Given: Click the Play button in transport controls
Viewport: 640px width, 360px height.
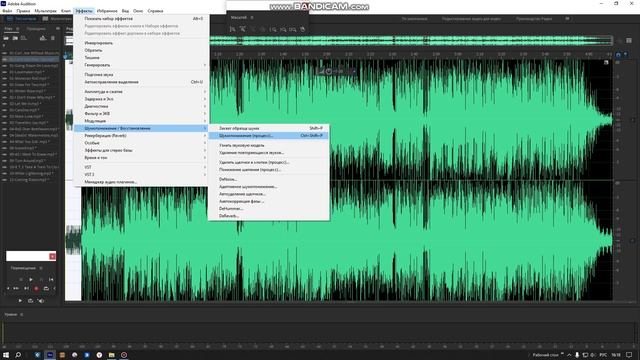Looking at the screenshot, I should [31, 280].
